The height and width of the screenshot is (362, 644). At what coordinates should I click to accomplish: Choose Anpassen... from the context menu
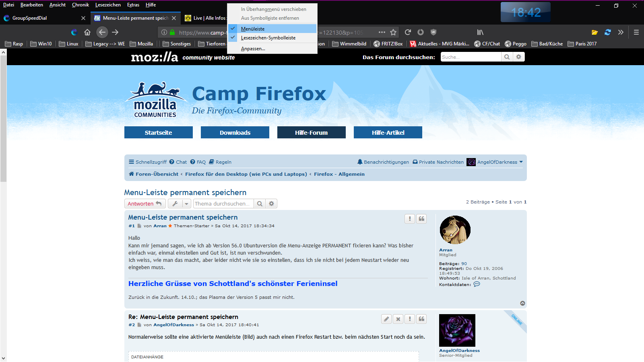(x=272, y=49)
